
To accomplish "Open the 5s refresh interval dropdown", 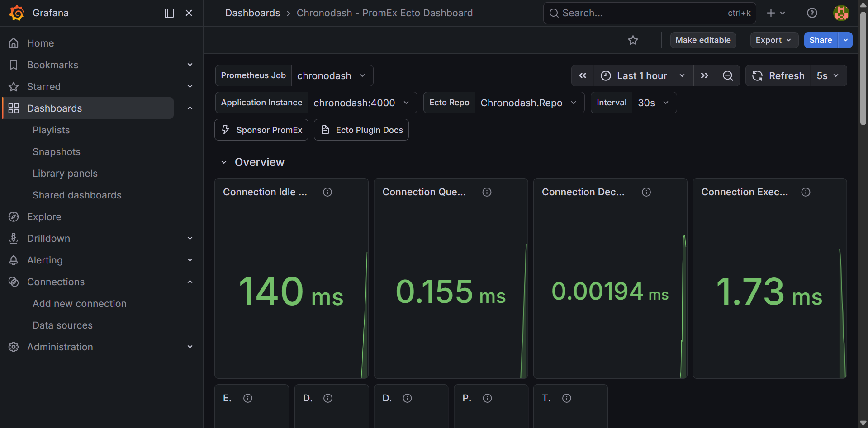I will [x=829, y=75].
